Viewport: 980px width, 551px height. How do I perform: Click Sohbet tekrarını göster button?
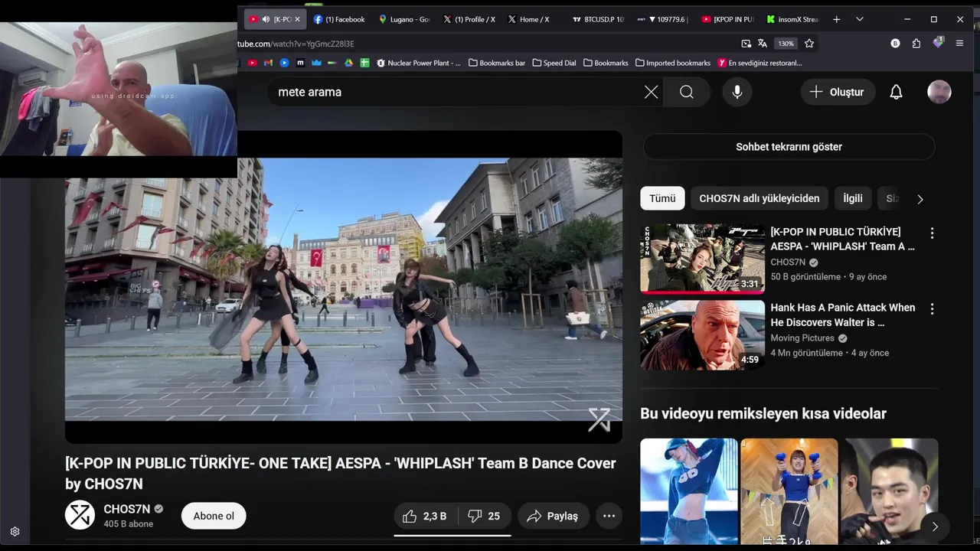point(789,147)
